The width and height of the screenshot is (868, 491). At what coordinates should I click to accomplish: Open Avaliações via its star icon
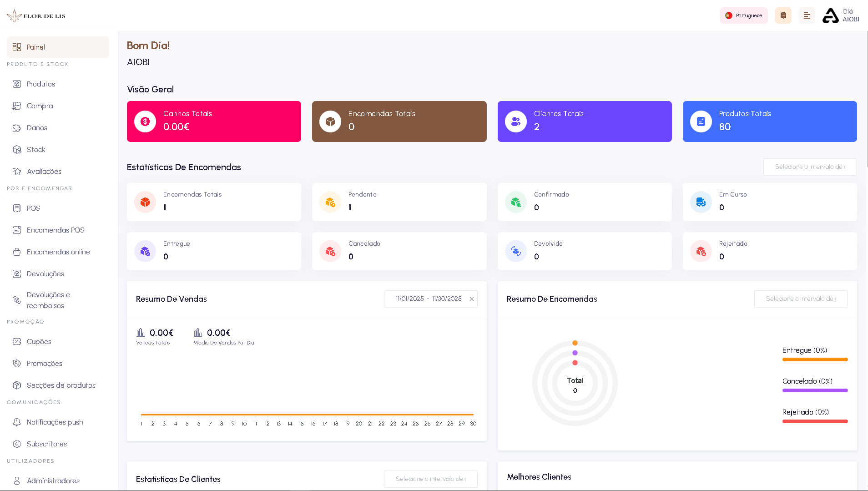[17, 171]
